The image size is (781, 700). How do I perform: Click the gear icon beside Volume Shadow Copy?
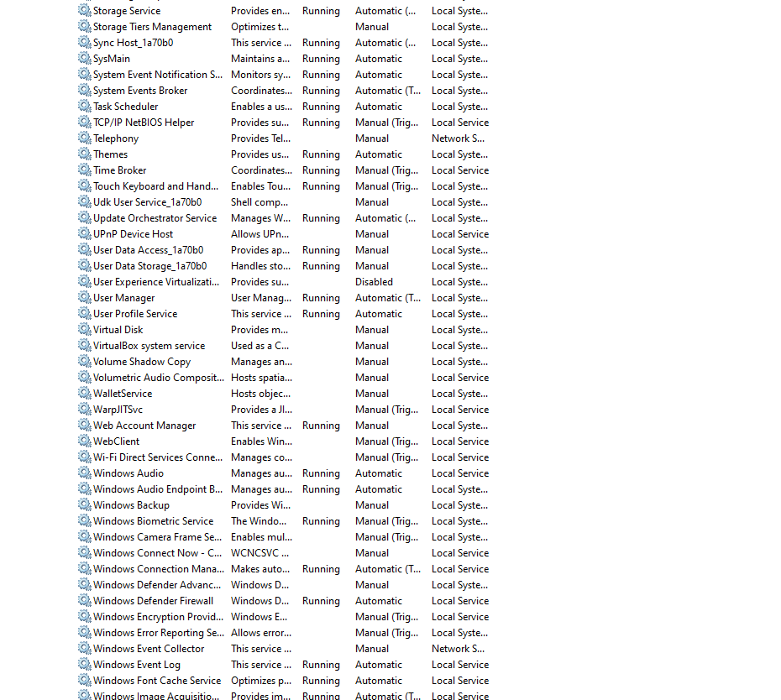pyautogui.click(x=85, y=361)
